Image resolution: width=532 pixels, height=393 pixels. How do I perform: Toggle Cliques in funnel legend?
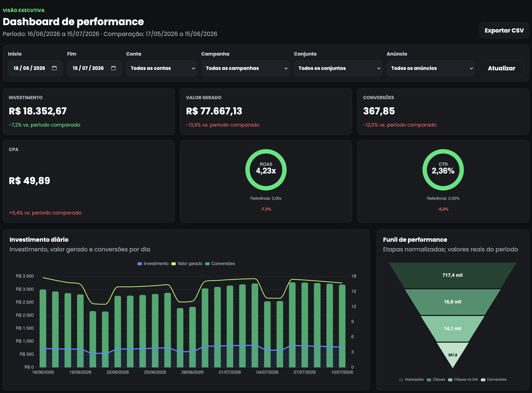436,379
